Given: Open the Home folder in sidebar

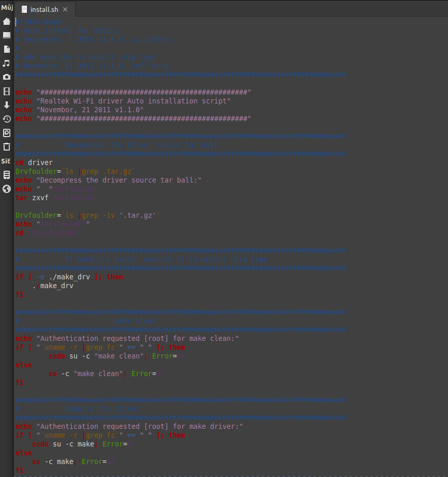Looking at the screenshot, I should tap(7, 21).
